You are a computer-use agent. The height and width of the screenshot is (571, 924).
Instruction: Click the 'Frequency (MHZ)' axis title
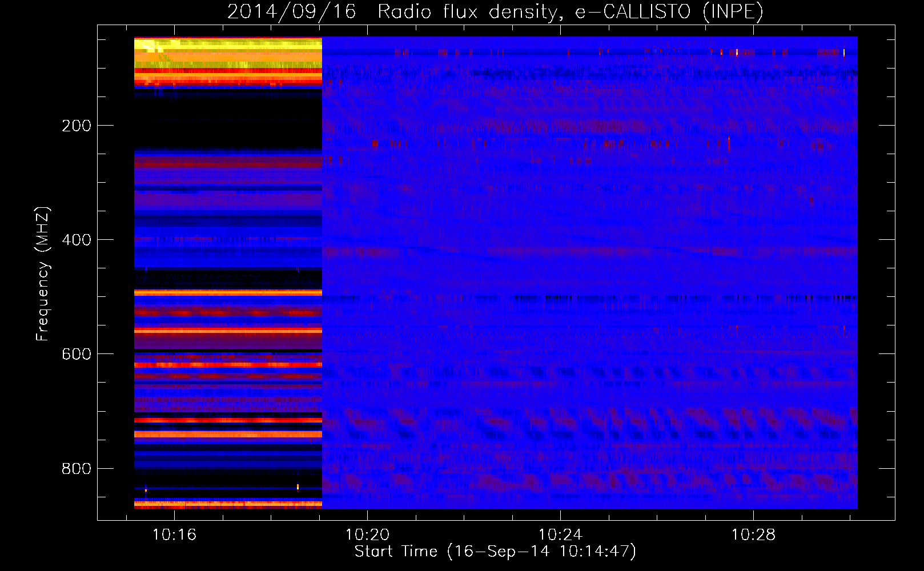(43, 274)
